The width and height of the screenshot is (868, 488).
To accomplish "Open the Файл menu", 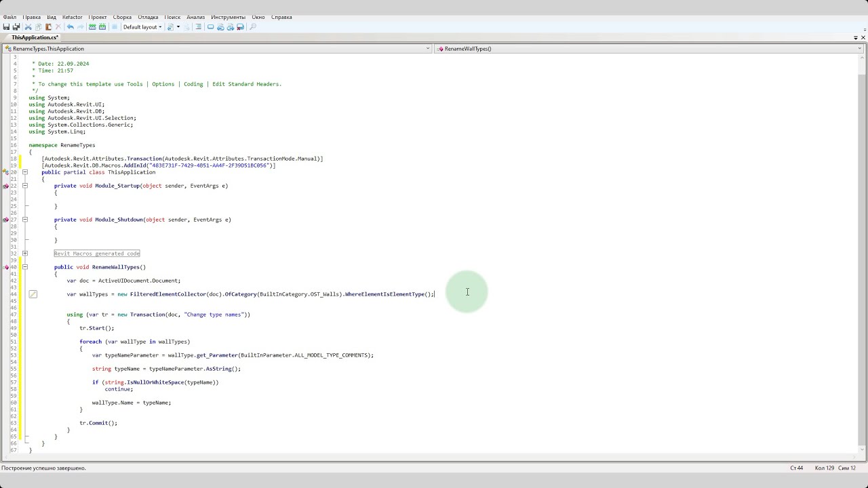I will 9,17.
